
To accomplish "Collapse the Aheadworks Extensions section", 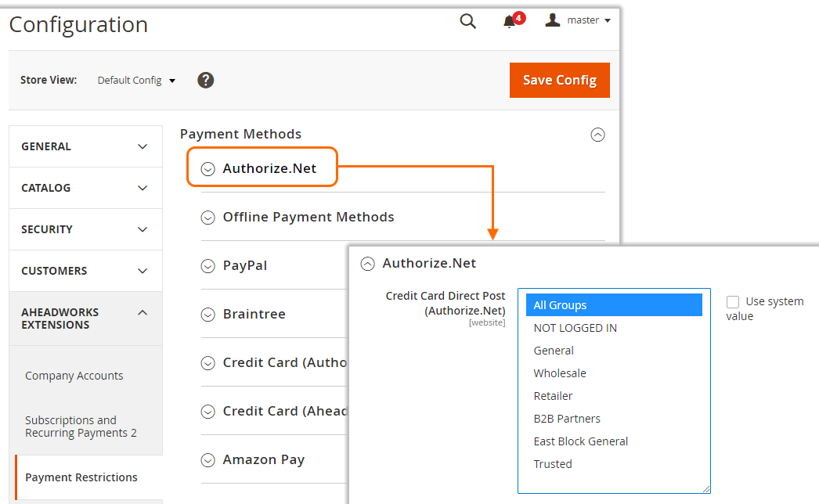I will click(85, 319).
